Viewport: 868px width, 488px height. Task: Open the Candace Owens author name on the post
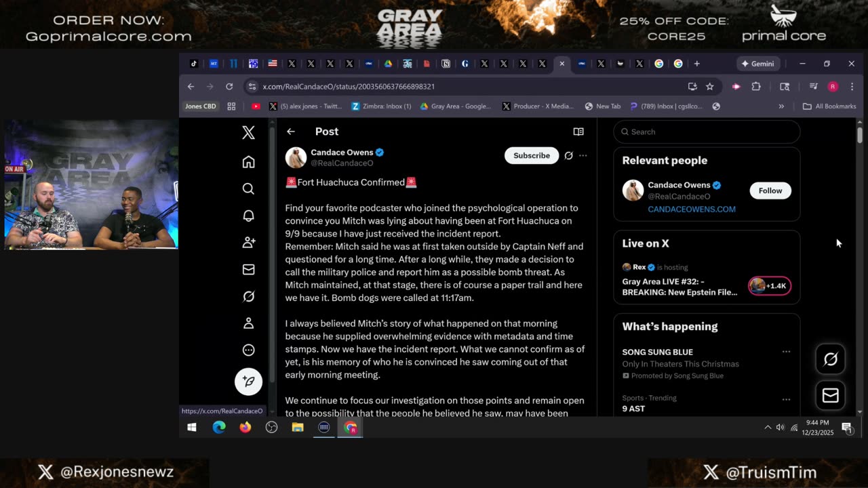(x=342, y=152)
